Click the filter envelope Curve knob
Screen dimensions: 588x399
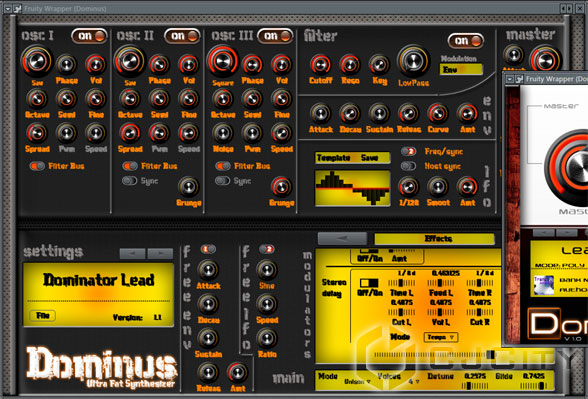(x=438, y=114)
